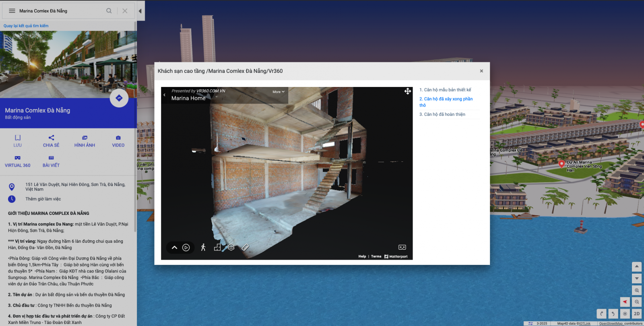Click the Dự Án Marina Complex map marker
The width and height of the screenshot is (644, 326).
coord(561,164)
